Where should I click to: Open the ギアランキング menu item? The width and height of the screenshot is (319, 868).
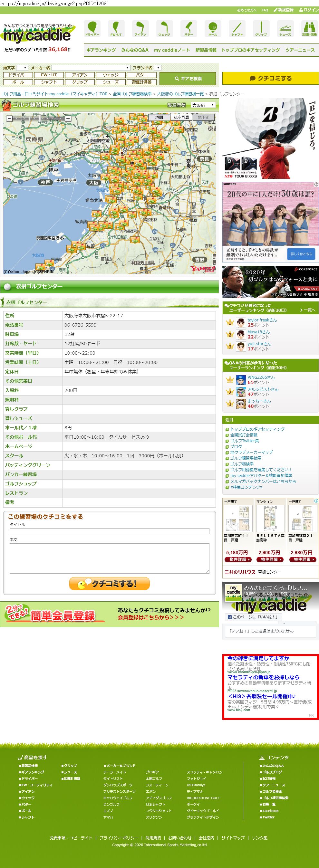pos(101,50)
